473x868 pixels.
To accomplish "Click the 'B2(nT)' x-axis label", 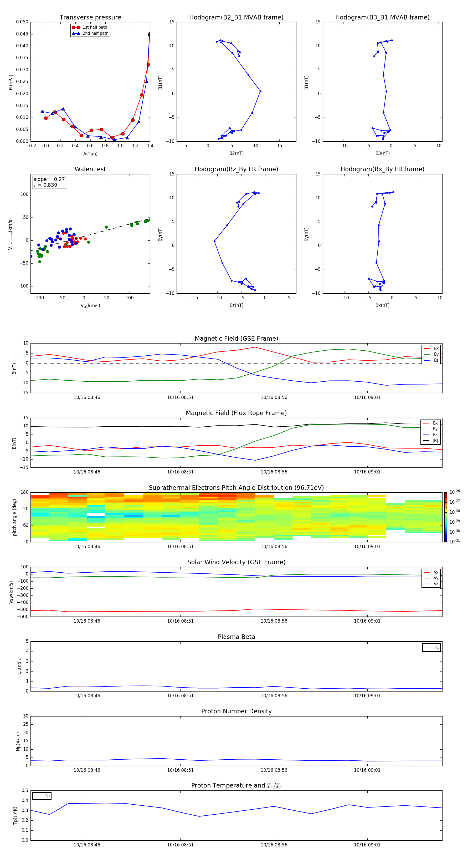I will 236,153.
